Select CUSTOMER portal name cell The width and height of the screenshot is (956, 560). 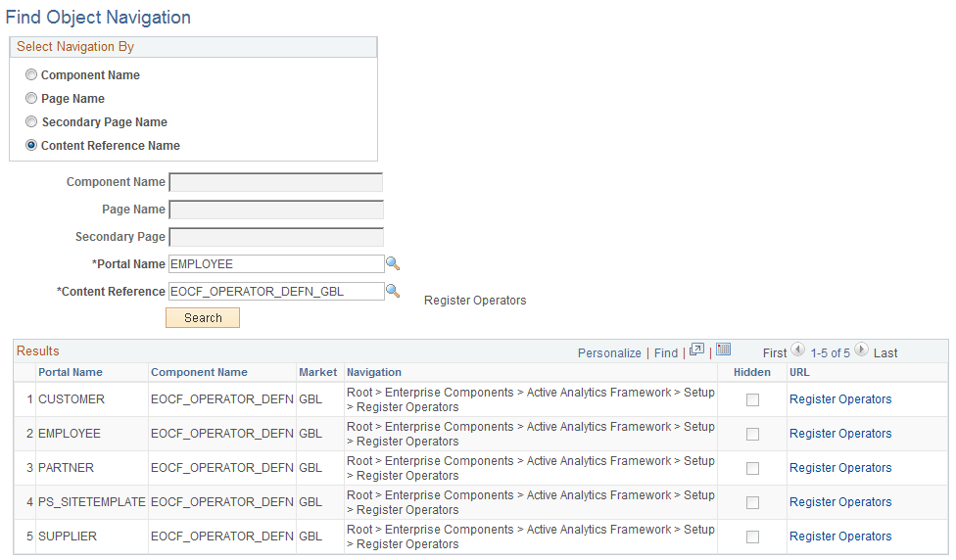click(72, 399)
